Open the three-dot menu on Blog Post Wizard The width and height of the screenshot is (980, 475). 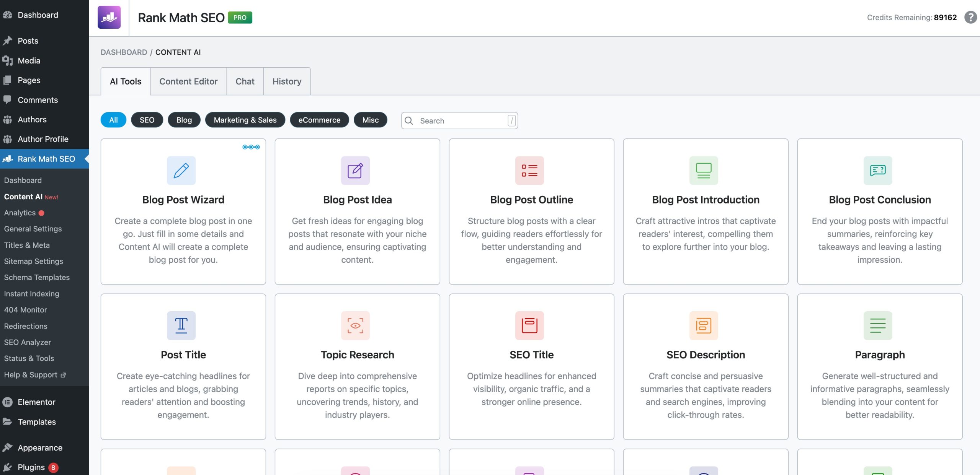tap(251, 146)
